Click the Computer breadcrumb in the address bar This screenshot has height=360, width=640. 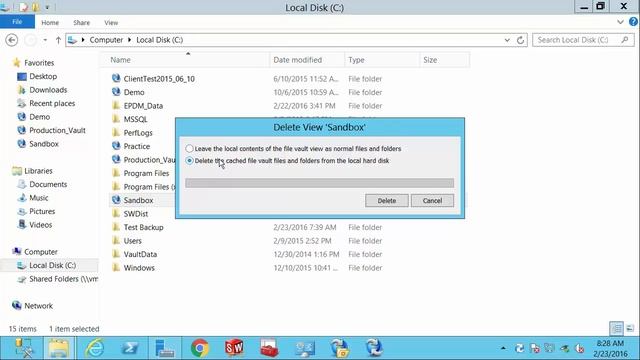pos(106,40)
